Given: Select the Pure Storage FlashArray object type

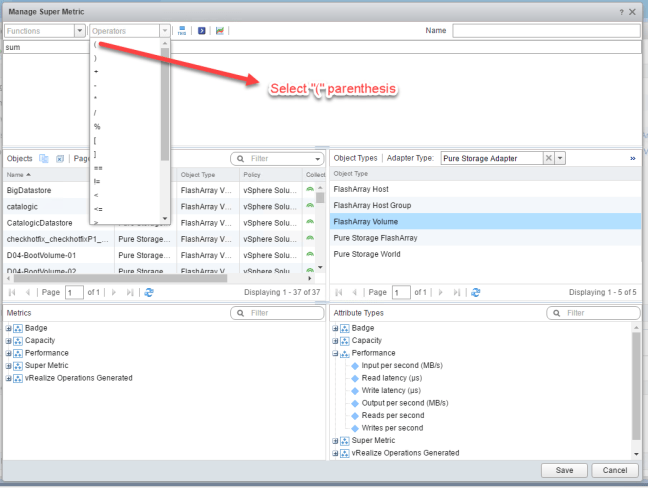Looking at the screenshot, I should tap(375, 238).
